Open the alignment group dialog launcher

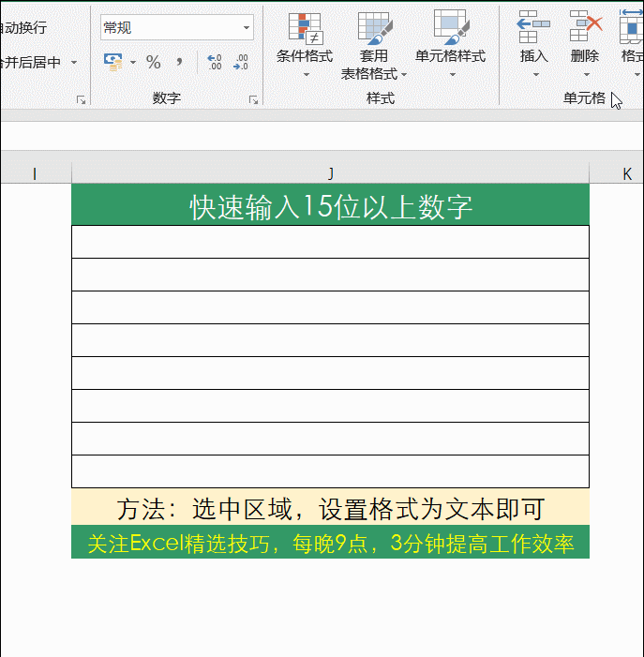(x=81, y=99)
